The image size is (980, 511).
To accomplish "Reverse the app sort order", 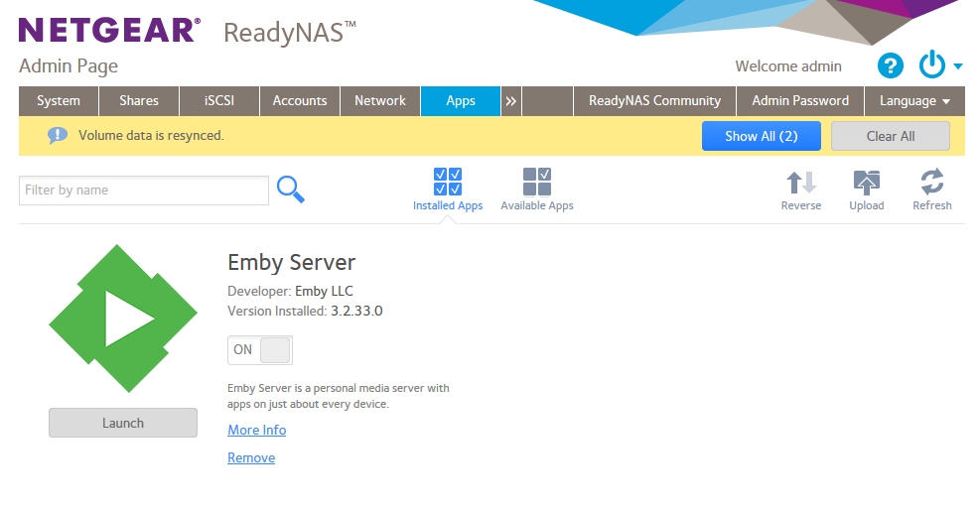I will click(x=800, y=191).
